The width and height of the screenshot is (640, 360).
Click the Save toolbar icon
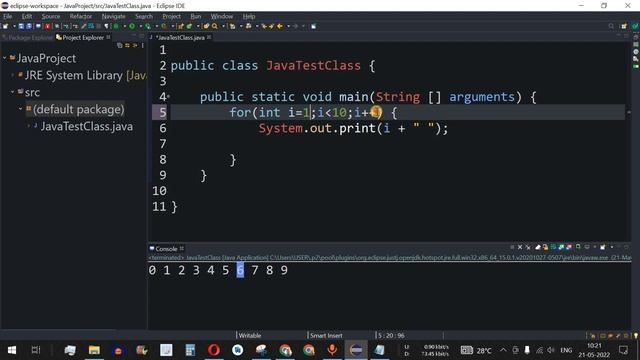pos(21,26)
